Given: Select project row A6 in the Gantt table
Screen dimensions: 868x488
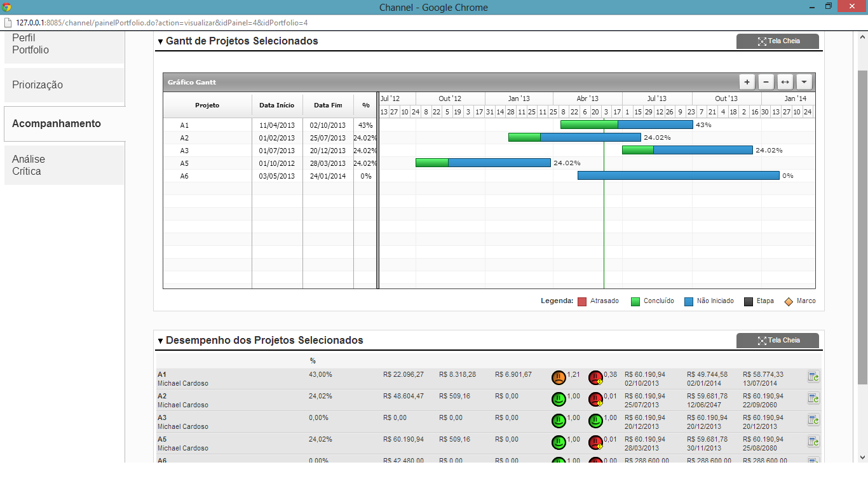Looking at the screenshot, I should pos(270,176).
